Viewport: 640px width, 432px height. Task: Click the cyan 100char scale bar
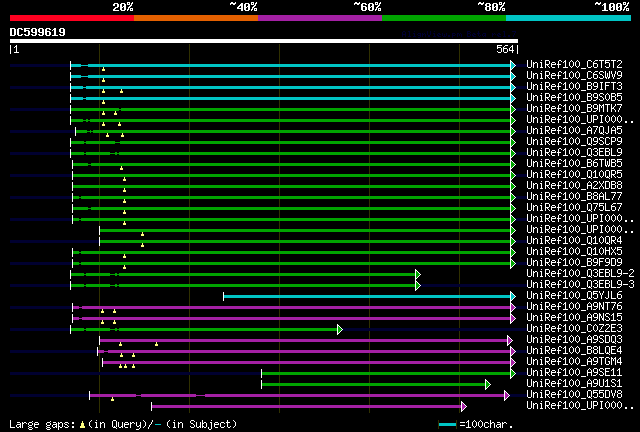point(447,425)
